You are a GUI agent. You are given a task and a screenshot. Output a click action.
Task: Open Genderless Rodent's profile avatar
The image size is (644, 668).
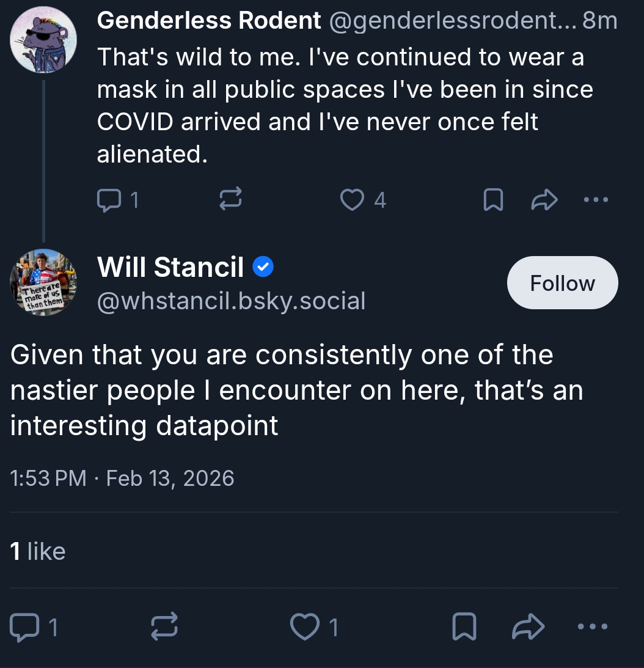(43, 40)
